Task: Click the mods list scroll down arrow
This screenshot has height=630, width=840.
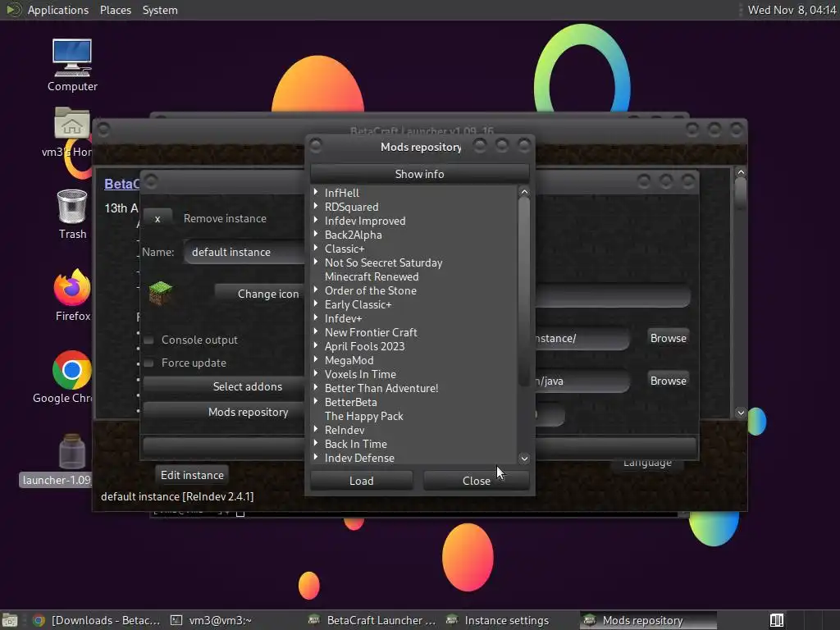Action: coord(524,459)
